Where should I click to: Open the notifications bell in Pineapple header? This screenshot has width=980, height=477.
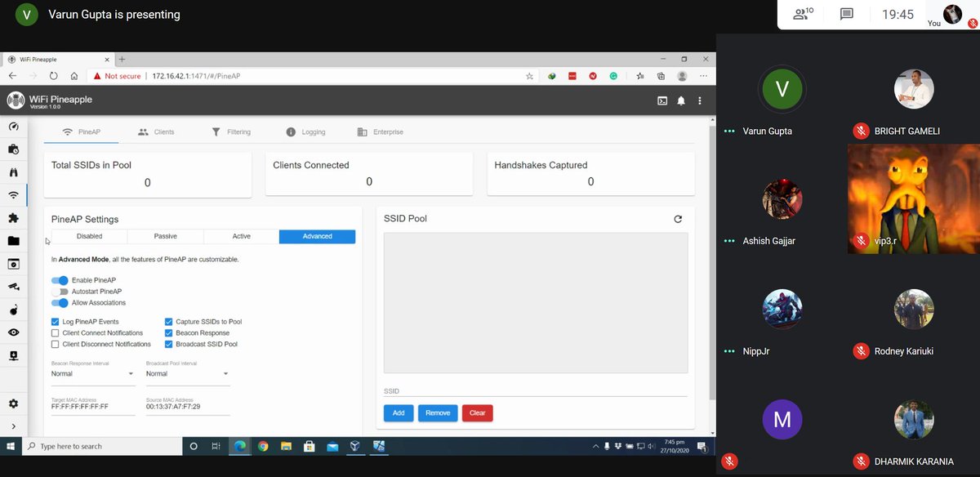681,101
